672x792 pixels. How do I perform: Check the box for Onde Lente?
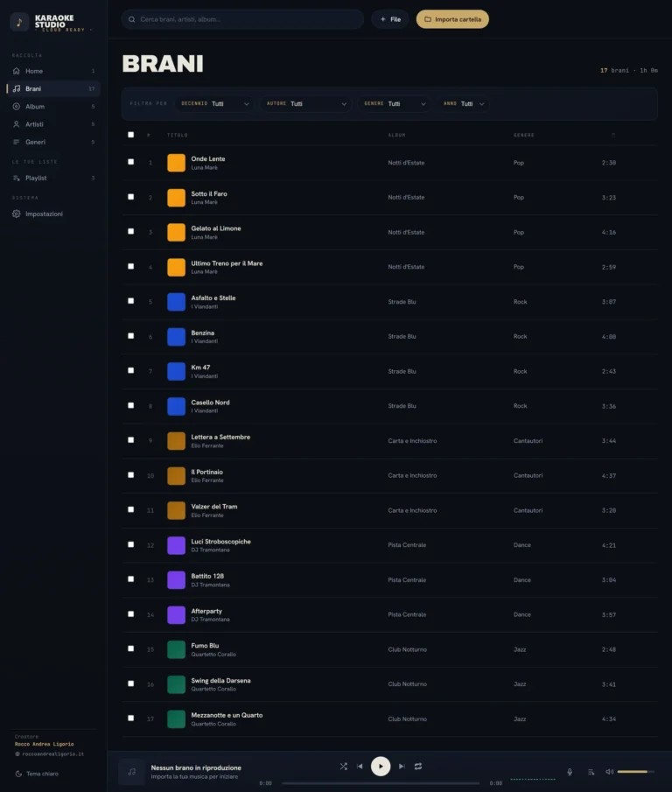[x=130, y=162]
